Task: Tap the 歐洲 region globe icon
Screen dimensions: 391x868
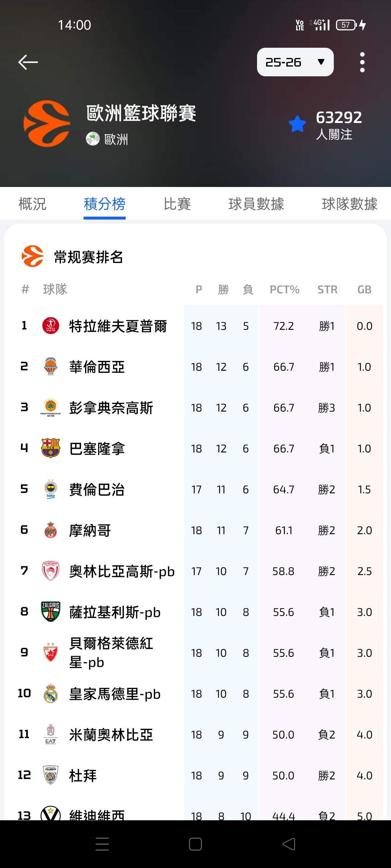Action: 93,139
